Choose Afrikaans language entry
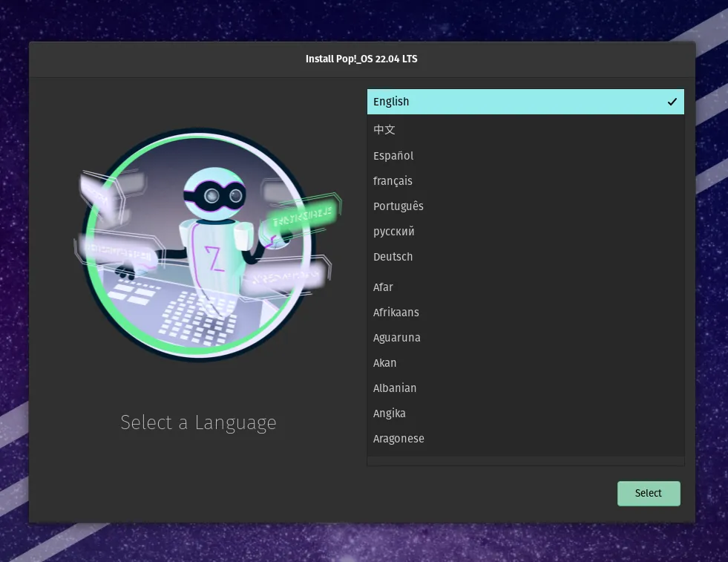 pyautogui.click(x=396, y=313)
